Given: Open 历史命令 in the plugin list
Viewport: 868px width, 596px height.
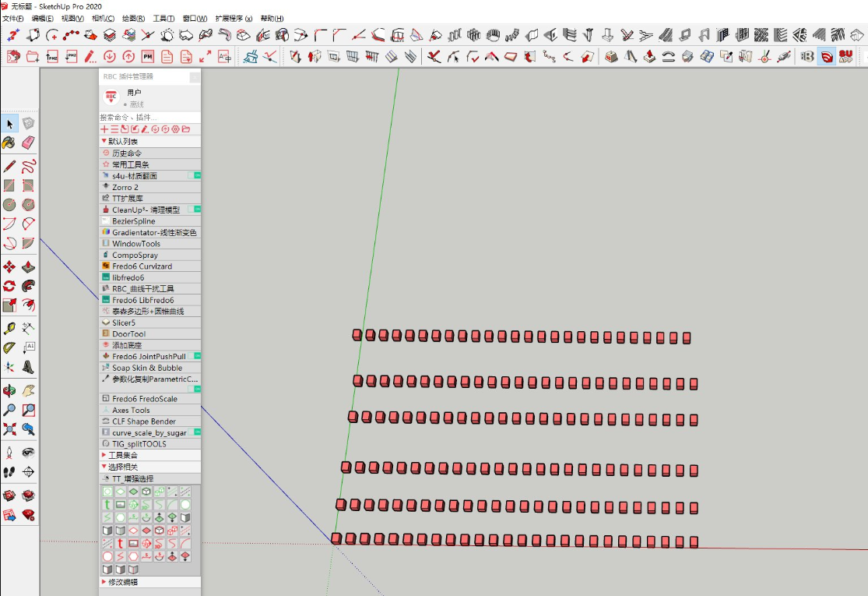Looking at the screenshot, I should point(150,153).
